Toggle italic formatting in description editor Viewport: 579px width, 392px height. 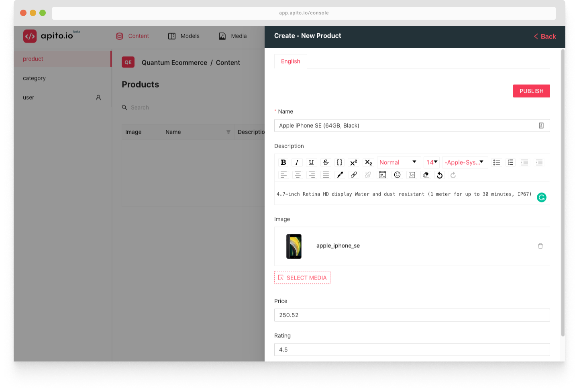pyautogui.click(x=297, y=162)
